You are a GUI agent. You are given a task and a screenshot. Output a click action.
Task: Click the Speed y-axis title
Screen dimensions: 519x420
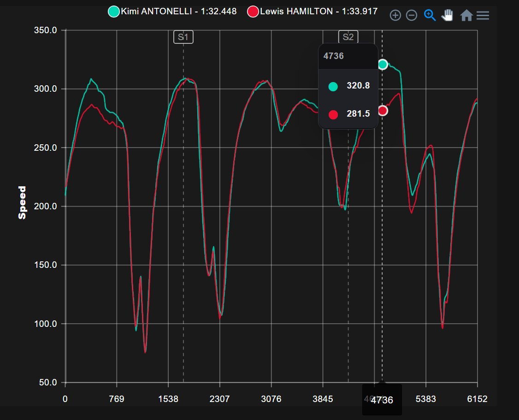22,202
